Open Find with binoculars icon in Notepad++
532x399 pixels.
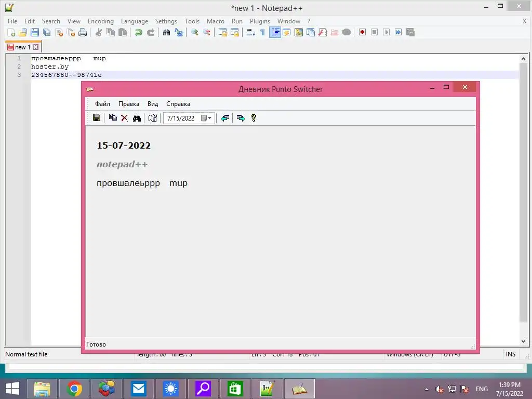pos(166,32)
